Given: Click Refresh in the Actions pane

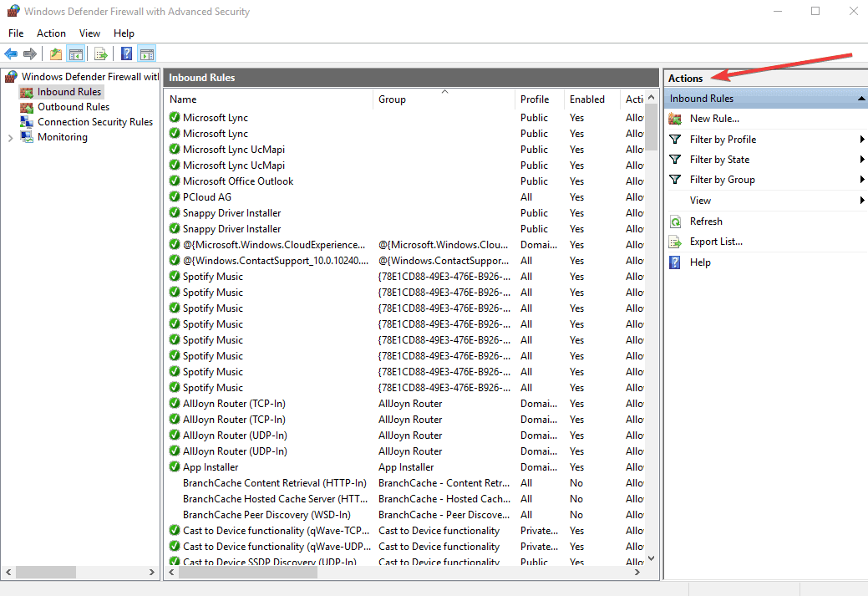Looking at the screenshot, I should (706, 222).
